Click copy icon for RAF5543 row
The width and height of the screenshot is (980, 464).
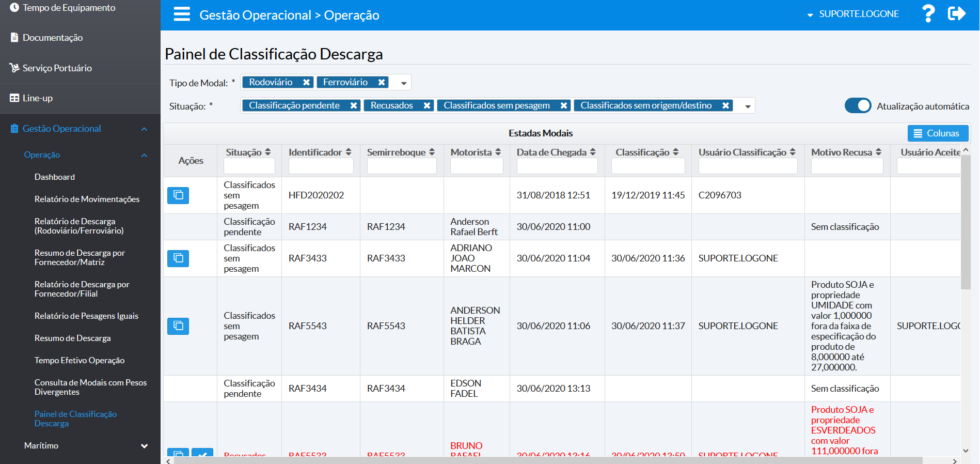pyautogui.click(x=178, y=326)
